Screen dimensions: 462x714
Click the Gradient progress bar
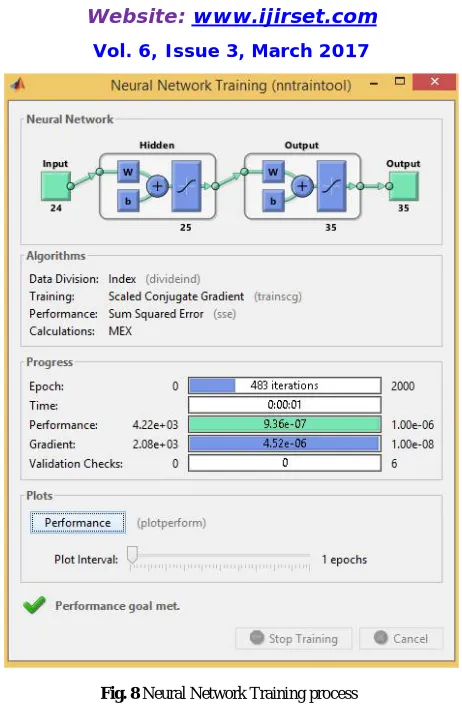[x=284, y=444]
